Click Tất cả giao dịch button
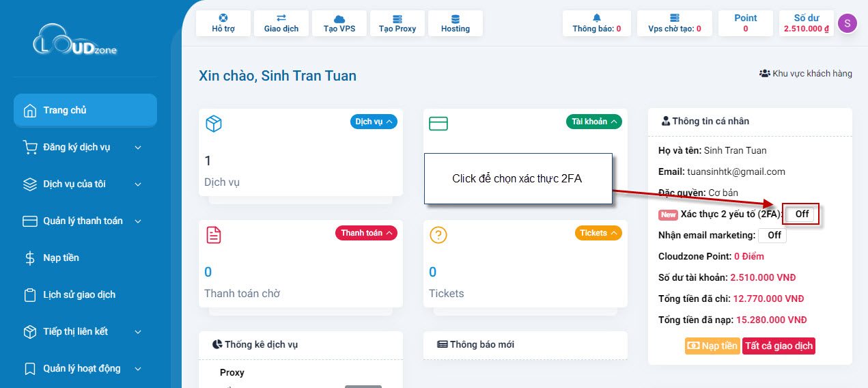The image size is (868, 388). 779,346
